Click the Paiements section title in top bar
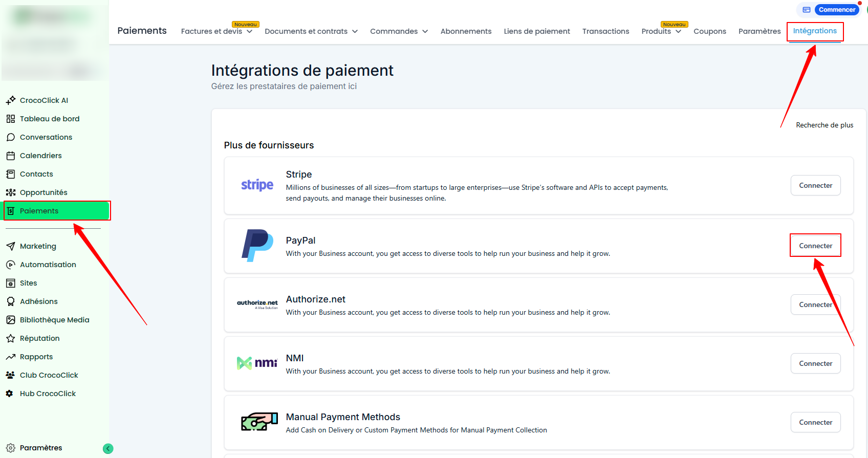Screen dimensions: 868x458 tap(142, 31)
